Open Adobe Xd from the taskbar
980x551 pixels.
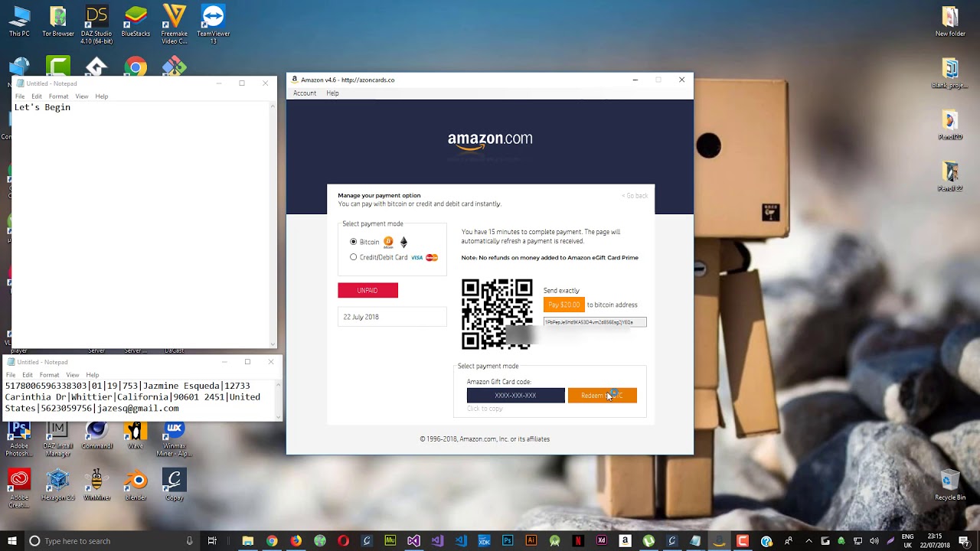602,541
